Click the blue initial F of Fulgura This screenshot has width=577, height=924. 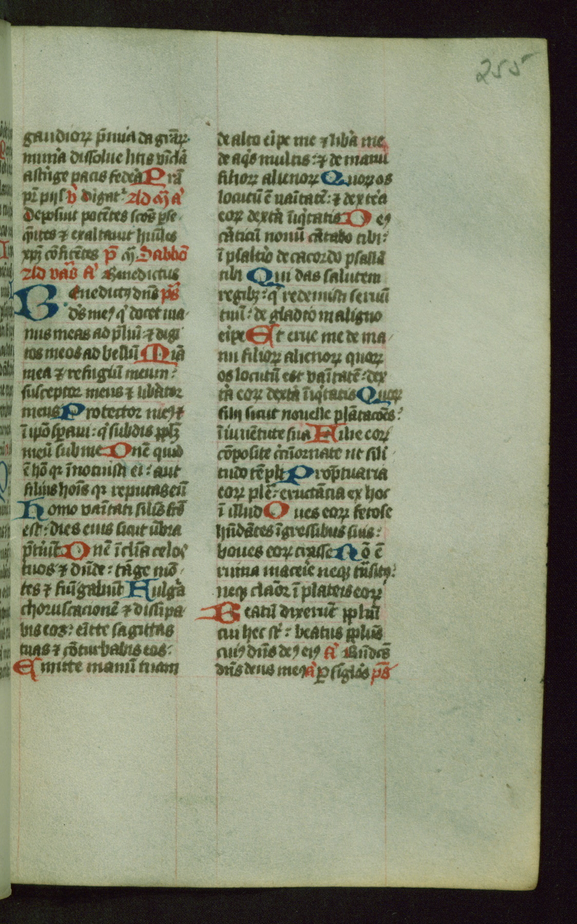pos(140,590)
